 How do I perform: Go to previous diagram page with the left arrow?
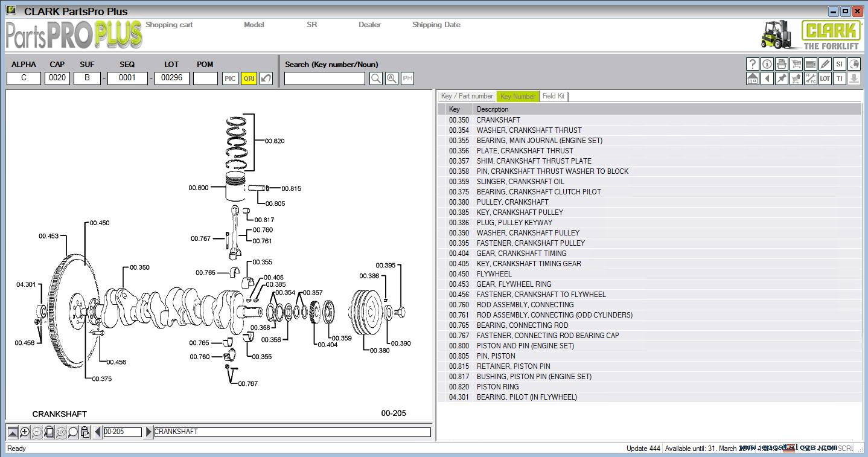(x=97, y=432)
